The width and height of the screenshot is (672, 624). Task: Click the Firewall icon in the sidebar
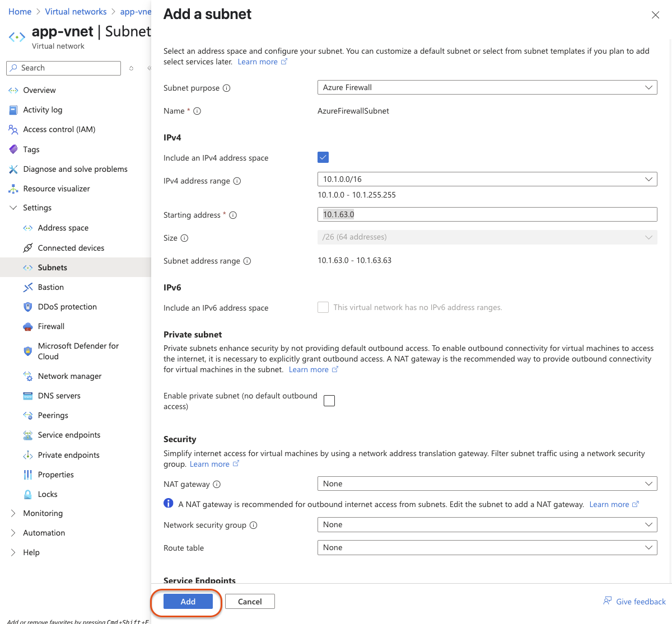tap(27, 326)
